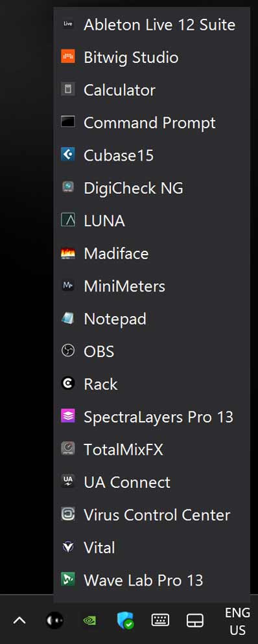
Task: Open the virtual touchpad tray icon
Action: pos(195,620)
